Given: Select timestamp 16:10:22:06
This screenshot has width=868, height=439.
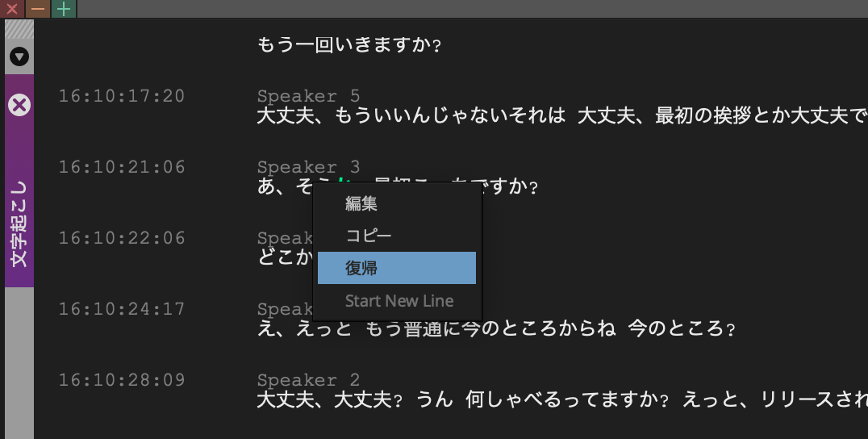Looking at the screenshot, I should [x=122, y=237].
